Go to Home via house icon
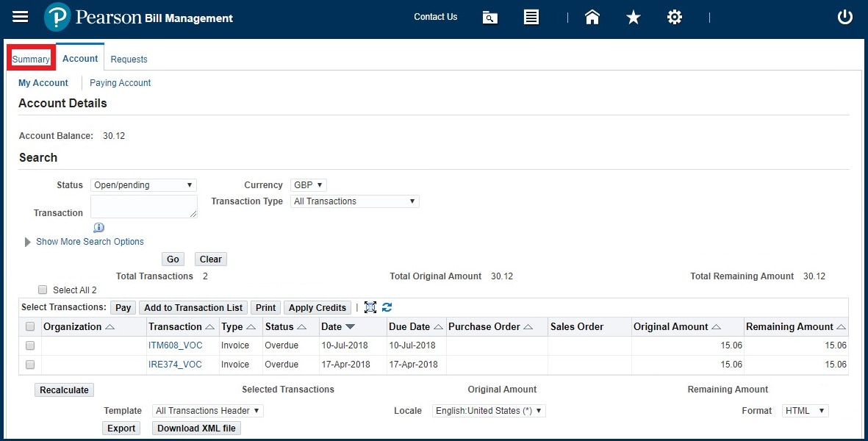The height and width of the screenshot is (441, 868). pos(592,18)
